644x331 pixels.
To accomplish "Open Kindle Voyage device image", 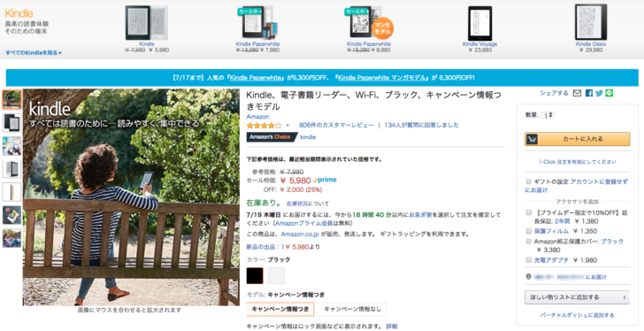I will point(479,23).
